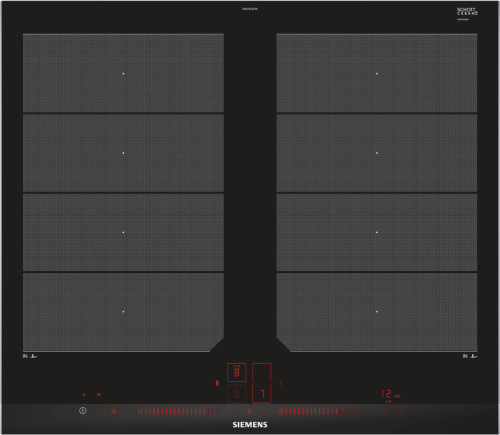Screen dimensions: 500x435
Task: Touch the top-left cooking zone center dot
Action: pos(123,74)
